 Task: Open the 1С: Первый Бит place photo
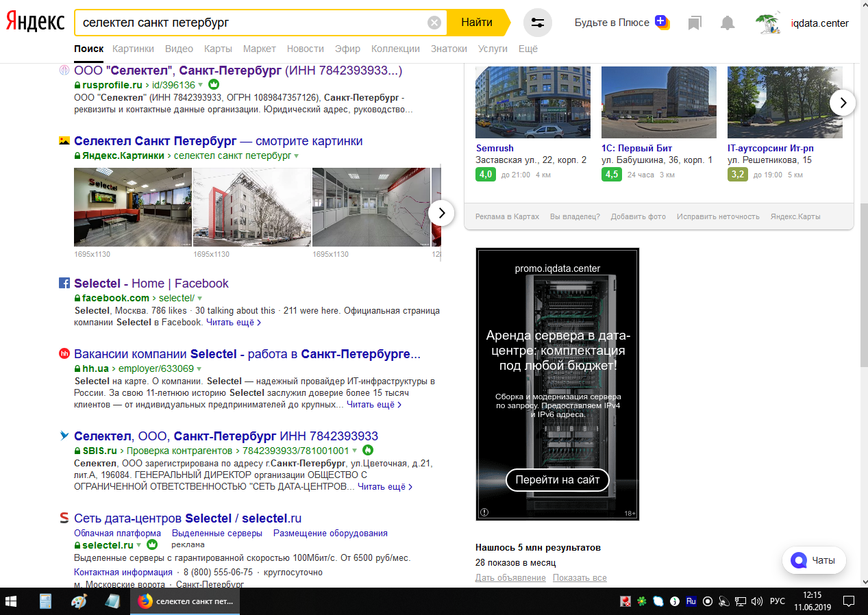pos(659,103)
